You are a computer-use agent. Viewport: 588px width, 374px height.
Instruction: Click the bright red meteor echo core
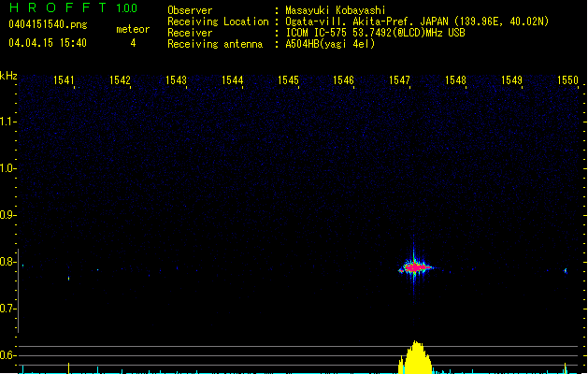point(414,267)
